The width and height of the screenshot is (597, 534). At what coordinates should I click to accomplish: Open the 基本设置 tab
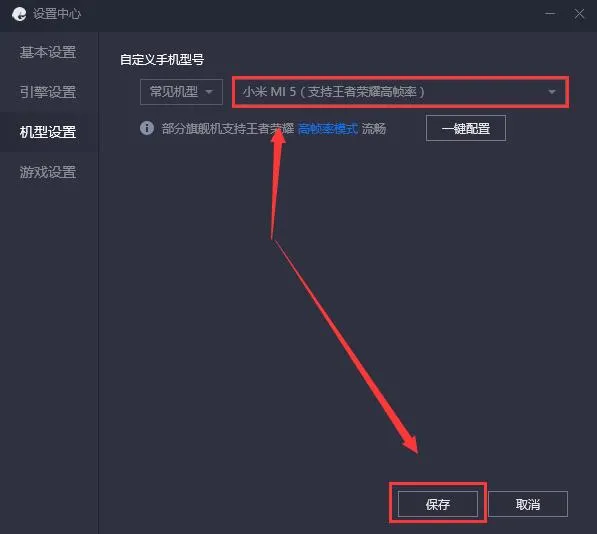click(x=48, y=52)
